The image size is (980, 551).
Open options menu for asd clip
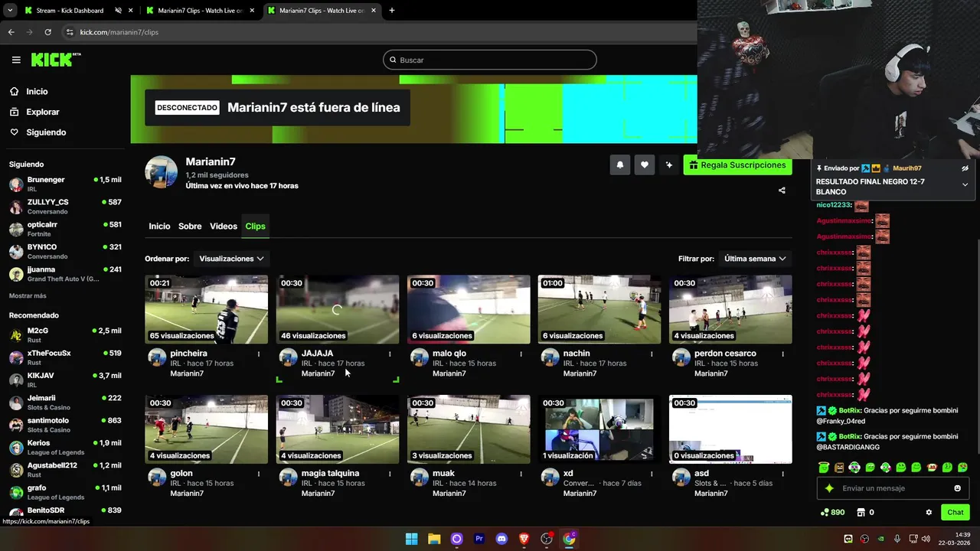[x=782, y=474]
